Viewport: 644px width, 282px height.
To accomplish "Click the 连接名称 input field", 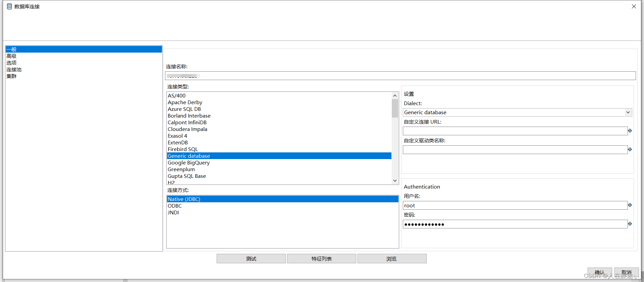I will 400,76.
